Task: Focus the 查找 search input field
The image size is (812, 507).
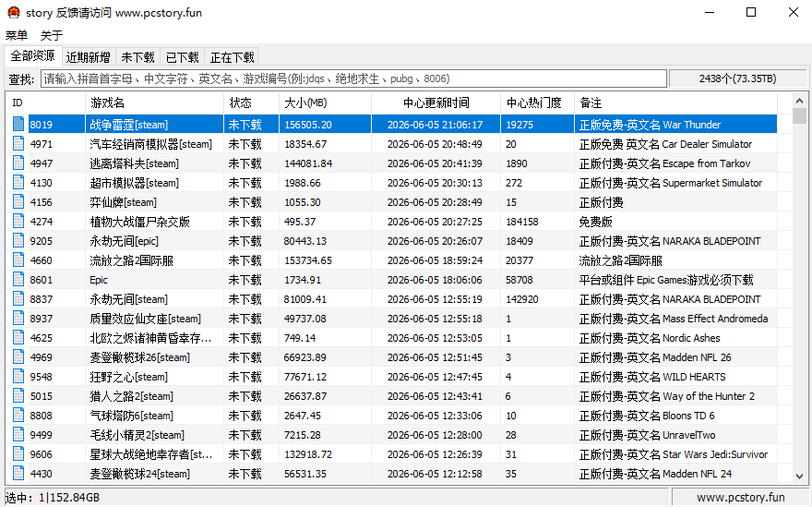Action: pyautogui.click(x=353, y=78)
